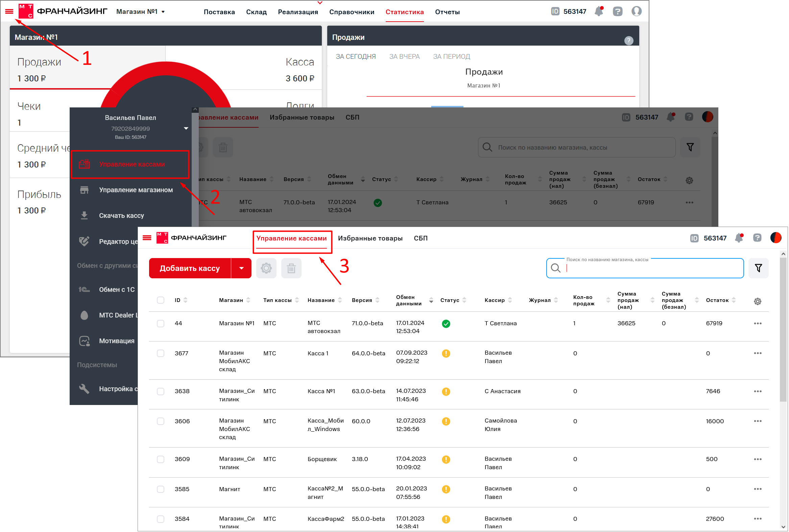This screenshot has width=789, height=532.
Task: Check the box for register 3585
Action: click(x=161, y=489)
